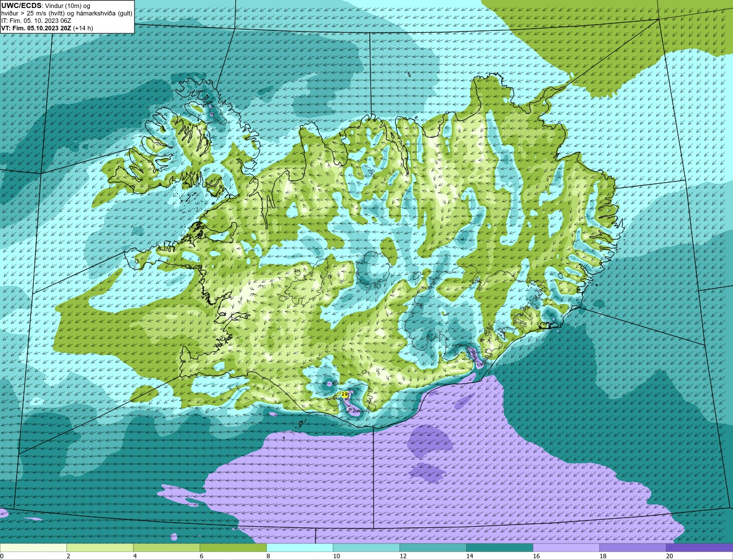Click the yellow 28 maximum gust marker
733x560 pixels.
344,395
